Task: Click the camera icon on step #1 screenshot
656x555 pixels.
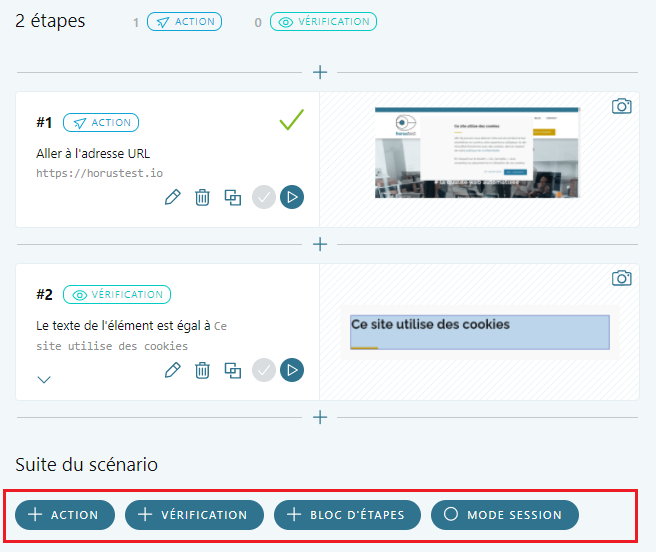Action: pos(621,106)
